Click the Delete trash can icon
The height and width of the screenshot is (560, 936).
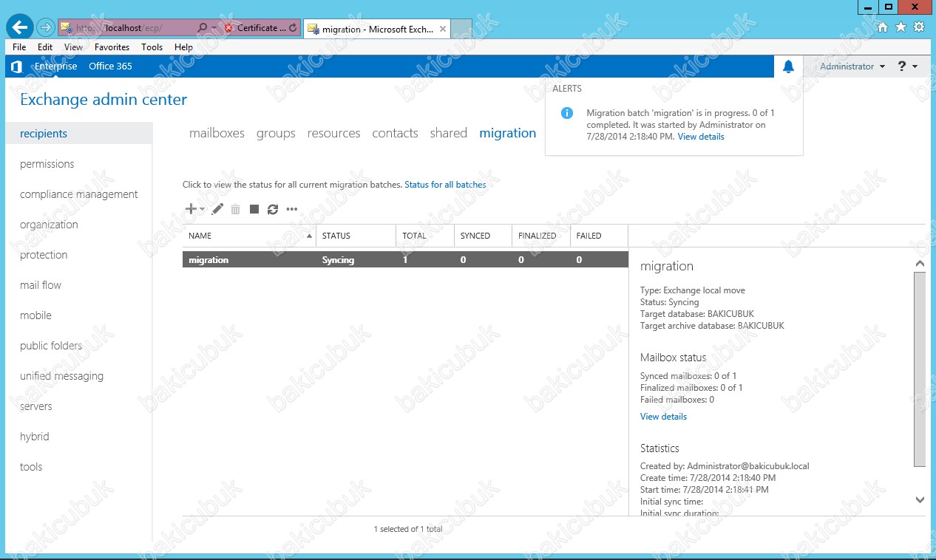tap(235, 210)
